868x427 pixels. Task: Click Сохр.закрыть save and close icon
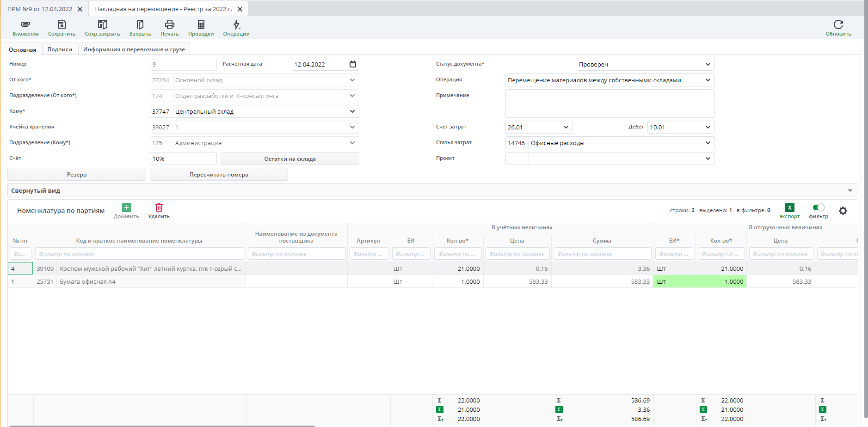coord(102,24)
